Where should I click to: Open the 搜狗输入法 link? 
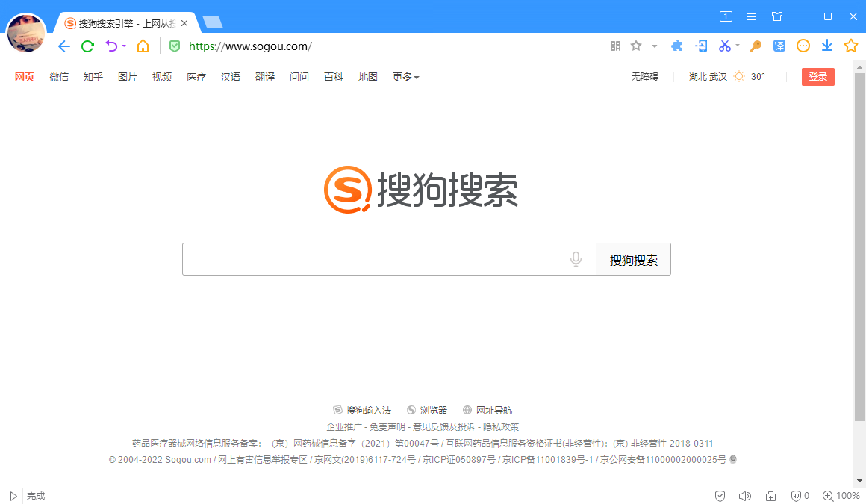(362, 410)
